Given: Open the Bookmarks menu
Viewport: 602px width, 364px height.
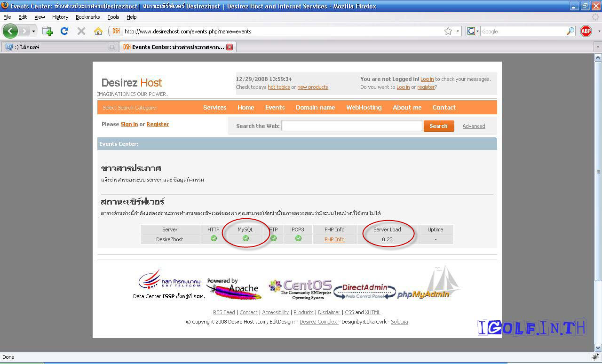Looking at the screenshot, I should click(87, 17).
